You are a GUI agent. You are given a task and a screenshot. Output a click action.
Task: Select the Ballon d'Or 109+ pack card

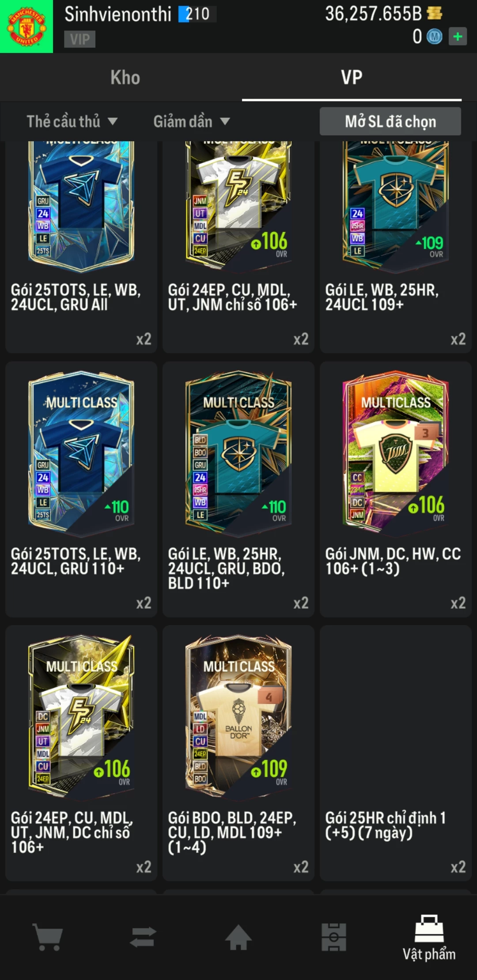tap(238, 753)
